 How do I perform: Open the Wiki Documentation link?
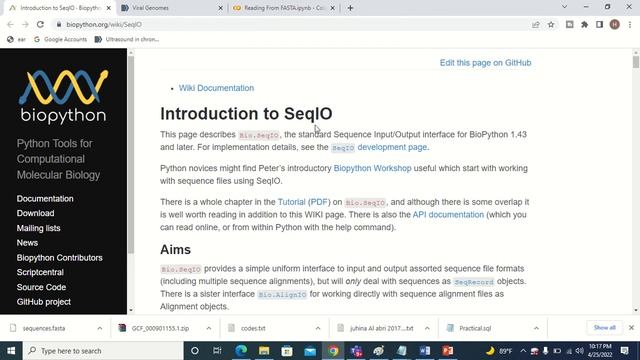(216, 88)
